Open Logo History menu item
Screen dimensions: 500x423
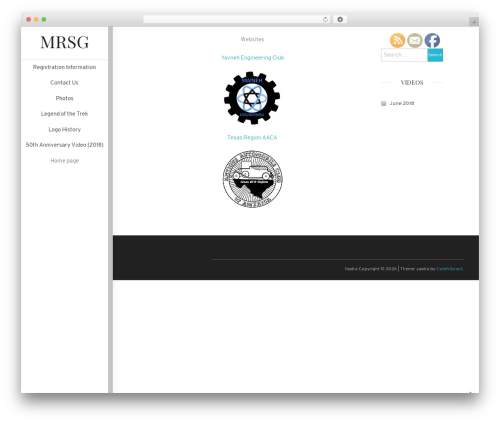(65, 129)
